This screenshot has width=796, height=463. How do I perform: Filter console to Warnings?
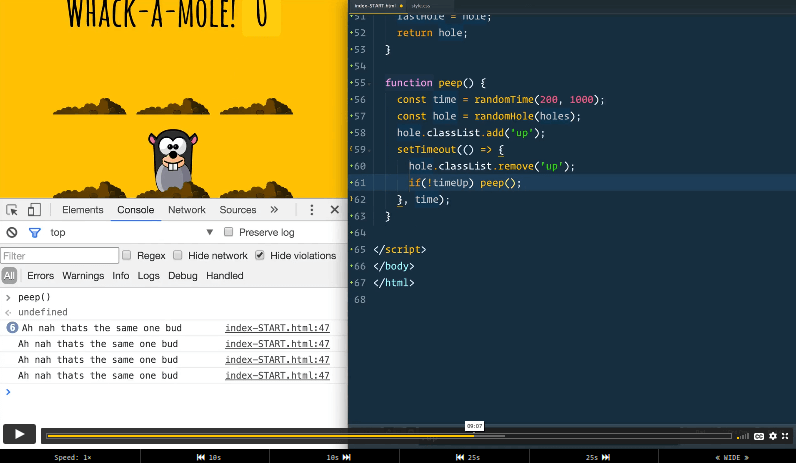[83, 276]
